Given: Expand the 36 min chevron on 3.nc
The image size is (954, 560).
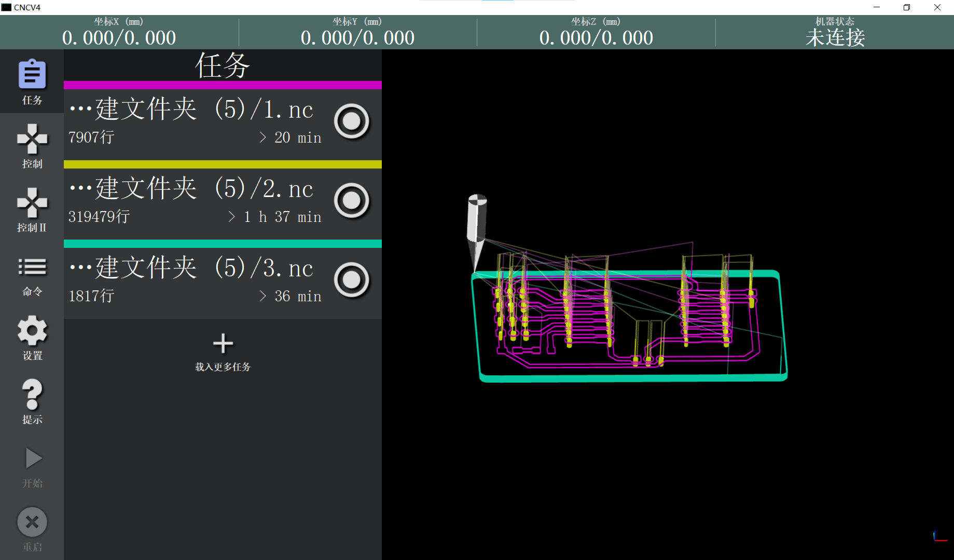Looking at the screenshot, I should click(263, 296).
